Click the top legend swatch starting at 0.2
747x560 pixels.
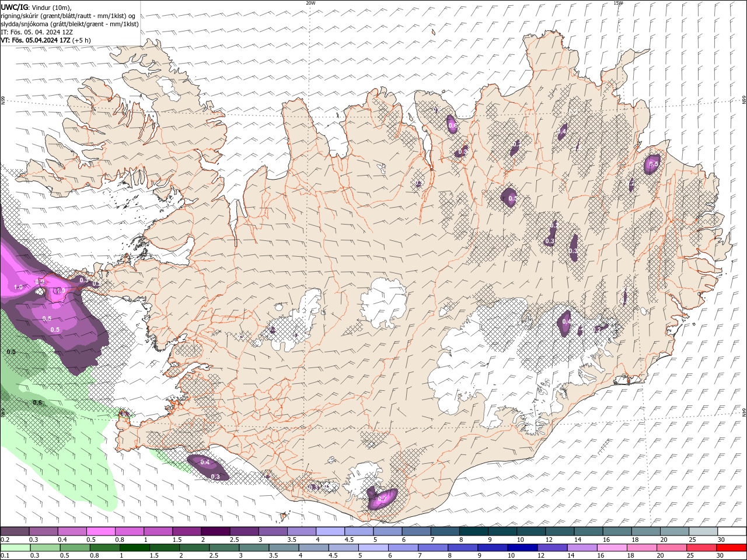pyautogui.click(x=15, y=531)
